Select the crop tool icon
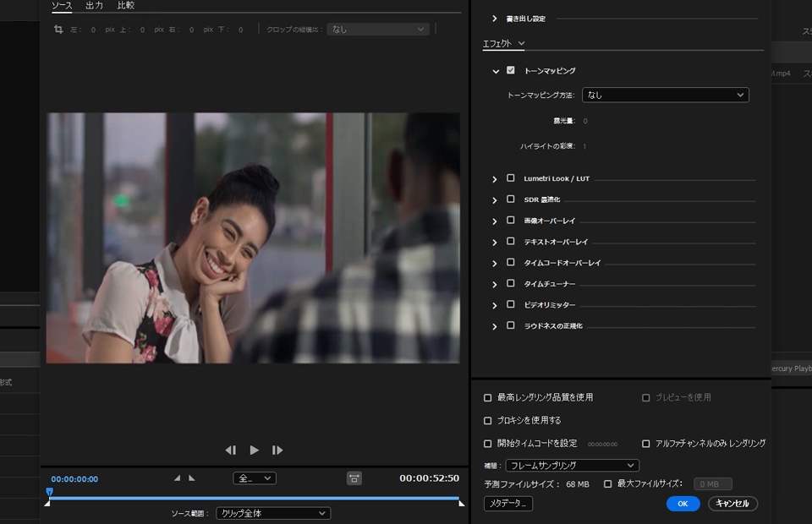812x524 pixels. tap(58, 30)
